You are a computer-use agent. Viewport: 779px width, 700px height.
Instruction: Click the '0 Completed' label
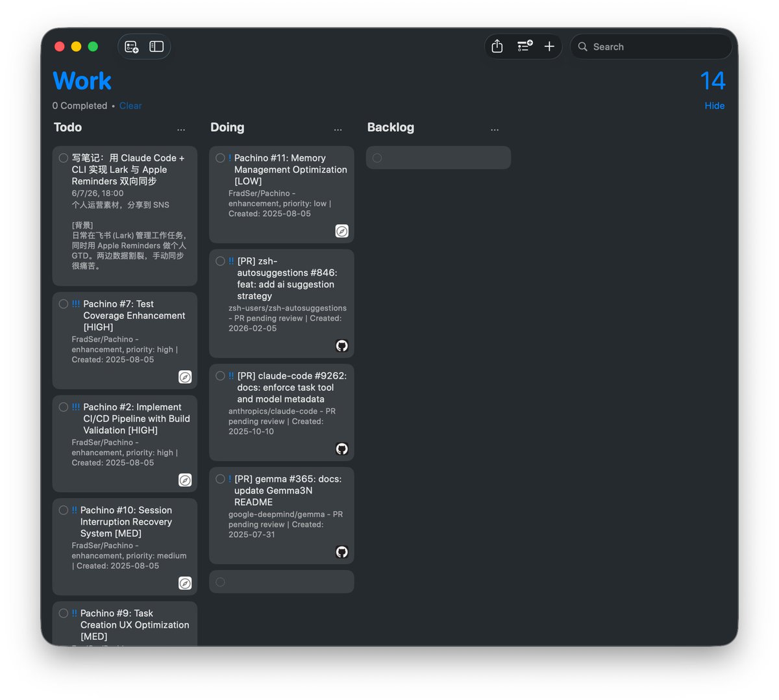coord(80,106)
